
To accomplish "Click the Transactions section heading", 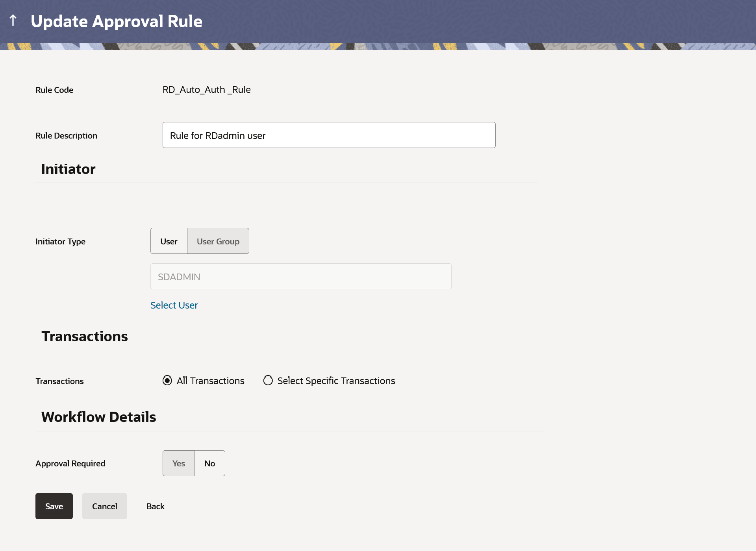I will pos(85,337).
